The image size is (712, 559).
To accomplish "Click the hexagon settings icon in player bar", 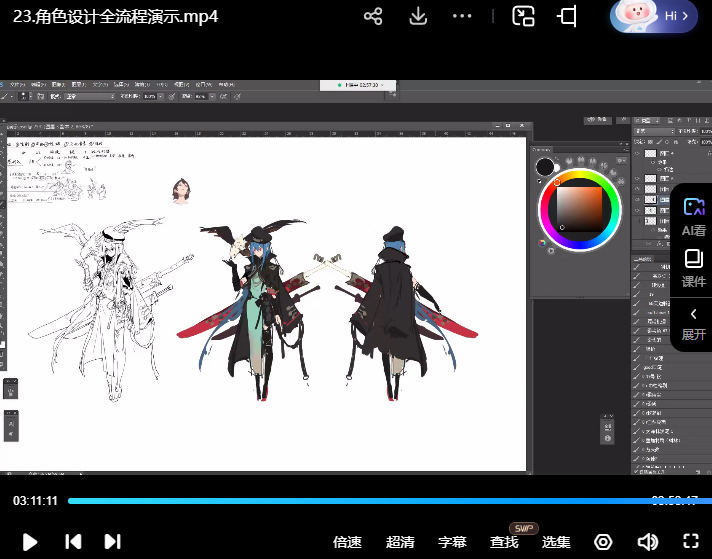I will (x=603, y=542).
